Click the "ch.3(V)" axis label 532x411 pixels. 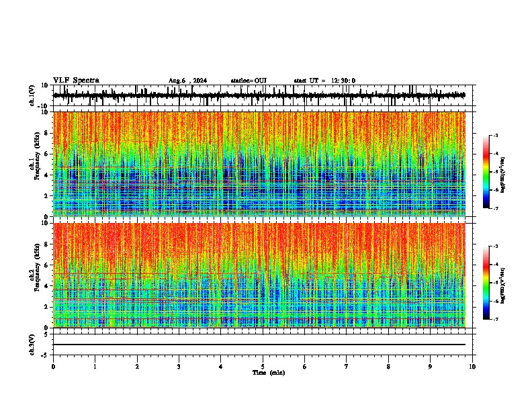click(32, 345)
